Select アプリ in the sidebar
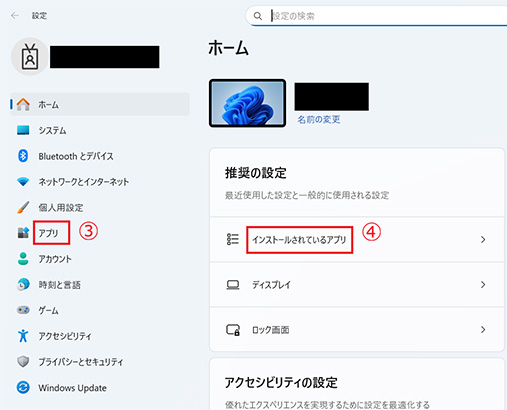The image size is (507, 410). pos(100,233)
